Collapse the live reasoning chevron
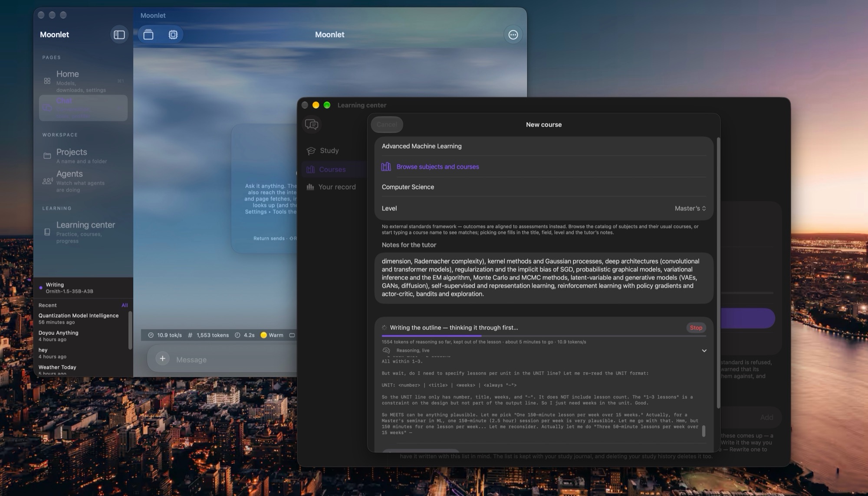The height and width of the screenshot is (496, 868). [704, 351]
